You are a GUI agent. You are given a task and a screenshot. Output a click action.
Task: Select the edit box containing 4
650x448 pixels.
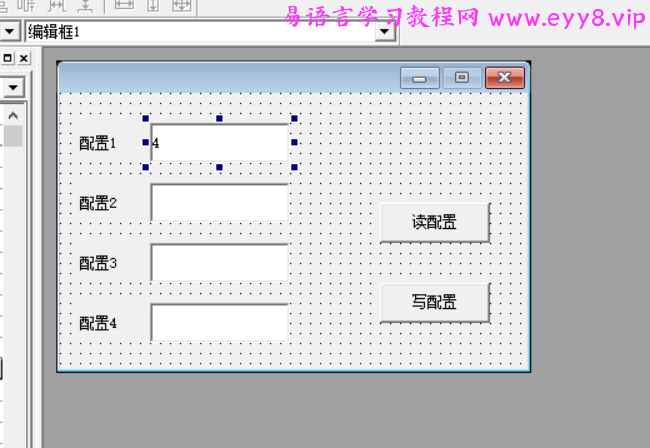click(x=220, y=143)
